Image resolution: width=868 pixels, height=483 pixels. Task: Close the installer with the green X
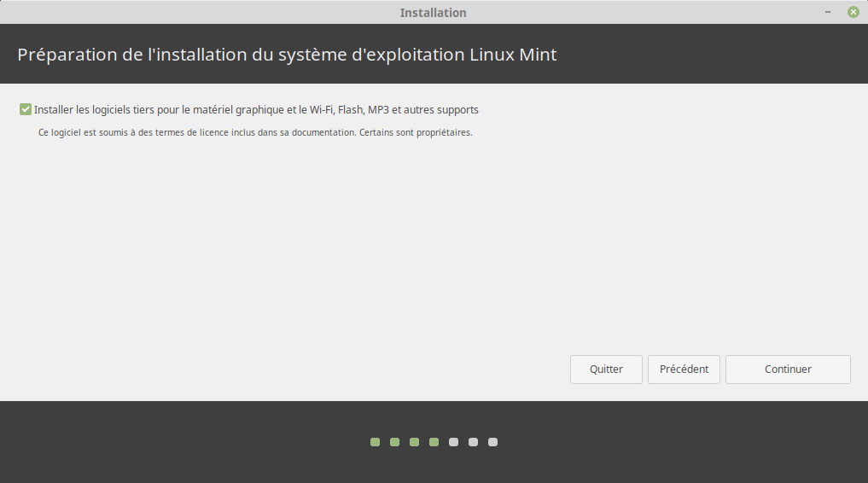[853, 12]
